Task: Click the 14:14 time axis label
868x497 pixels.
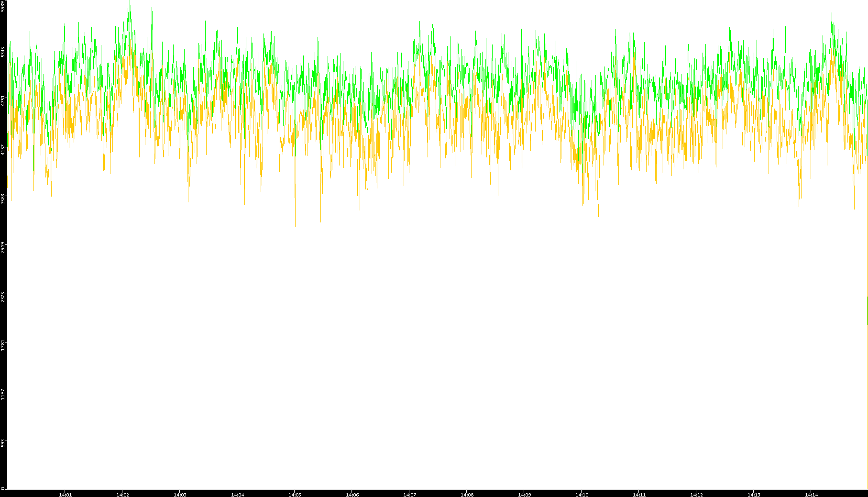Action: [811, 495]
